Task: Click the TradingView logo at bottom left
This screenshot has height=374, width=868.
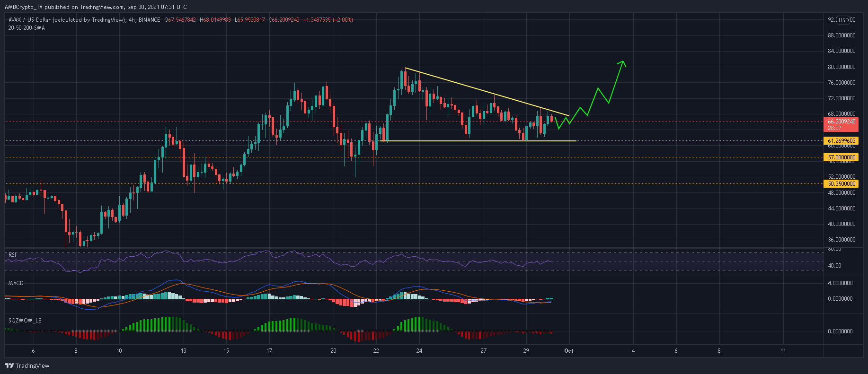Action: 27,365
